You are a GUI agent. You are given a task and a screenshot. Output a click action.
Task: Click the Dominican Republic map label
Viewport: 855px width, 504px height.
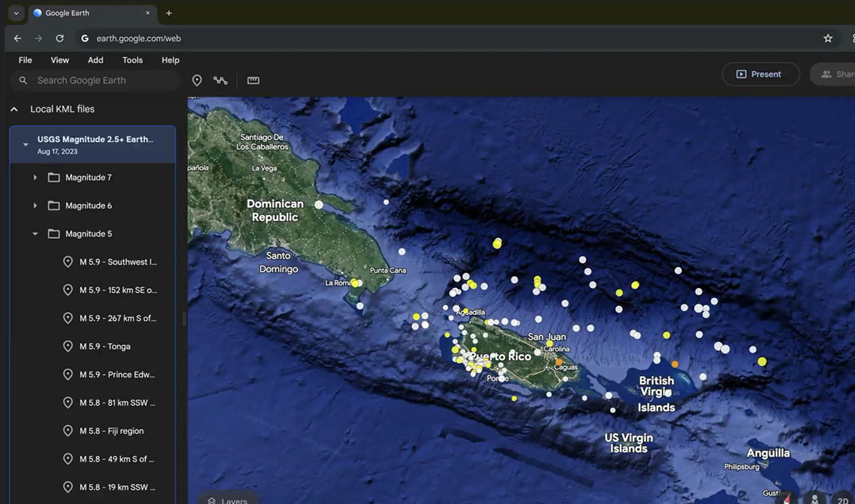click(275, 211)
